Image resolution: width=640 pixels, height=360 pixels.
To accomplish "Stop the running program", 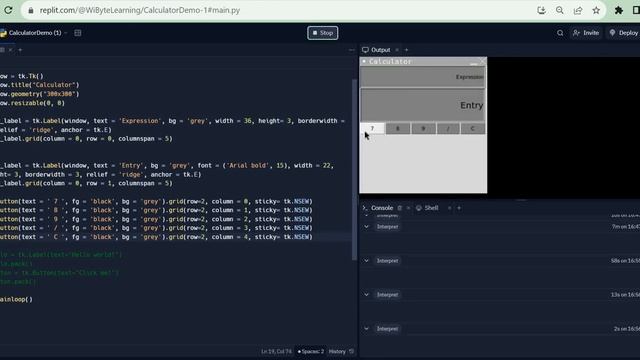I will coord(322,33).
